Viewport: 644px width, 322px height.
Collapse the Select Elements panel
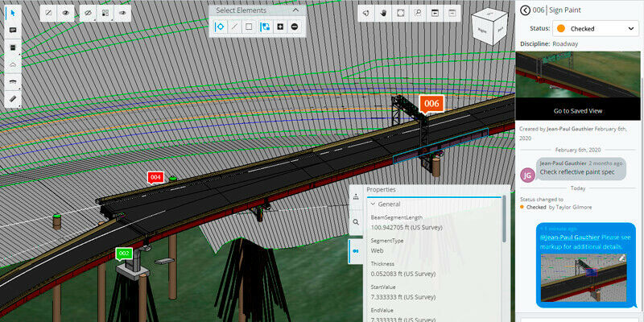point(295,10)
